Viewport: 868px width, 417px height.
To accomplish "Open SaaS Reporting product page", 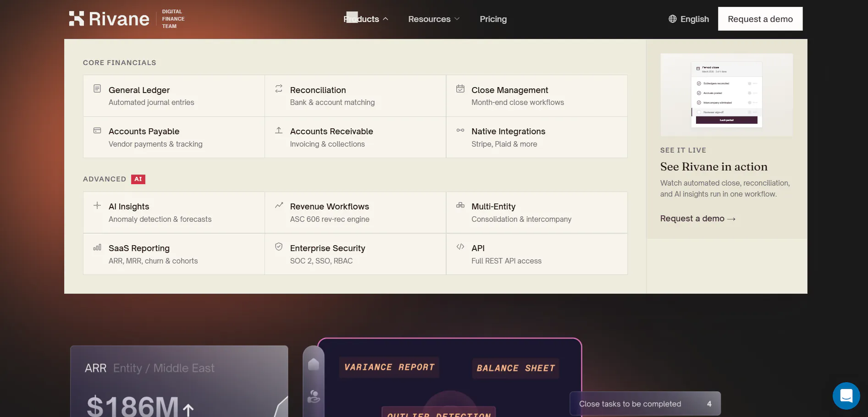I will tap(174, 254).
